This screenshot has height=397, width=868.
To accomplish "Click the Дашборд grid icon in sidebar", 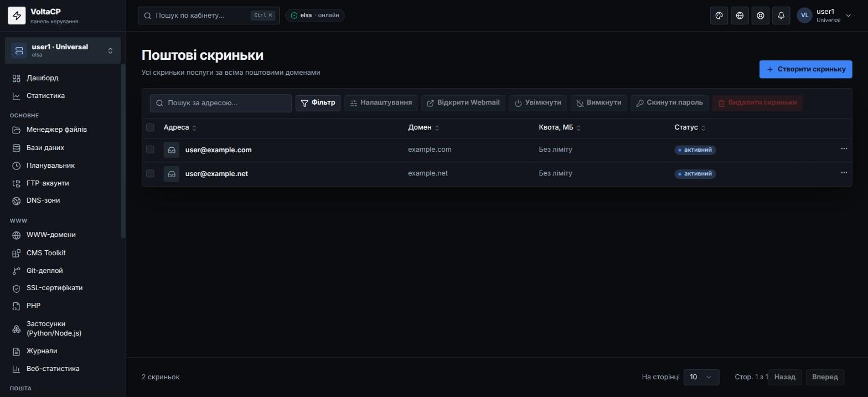I will (x=17, y=79).
